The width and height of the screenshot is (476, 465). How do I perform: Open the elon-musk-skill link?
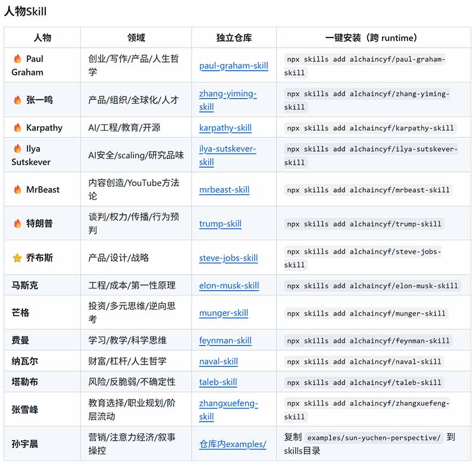229,286
